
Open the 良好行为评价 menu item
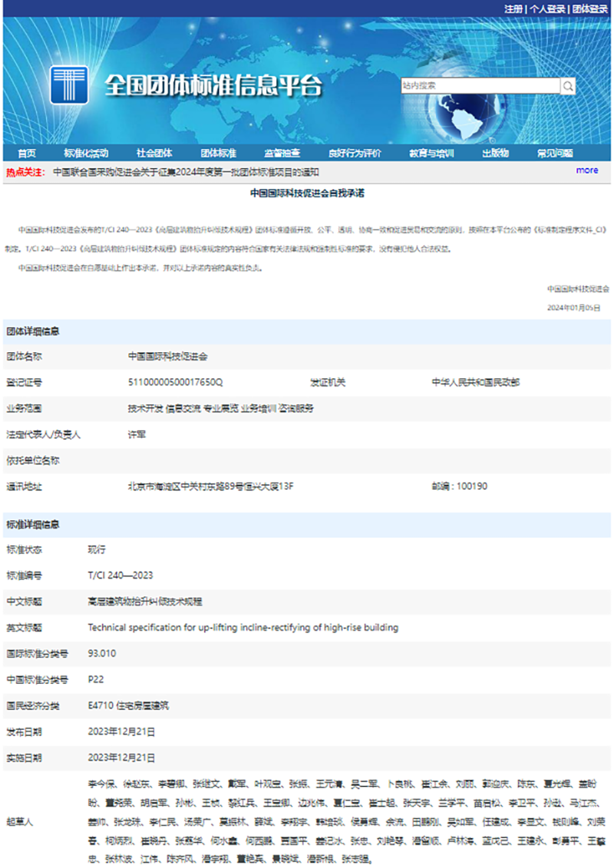tap(355, 153)
